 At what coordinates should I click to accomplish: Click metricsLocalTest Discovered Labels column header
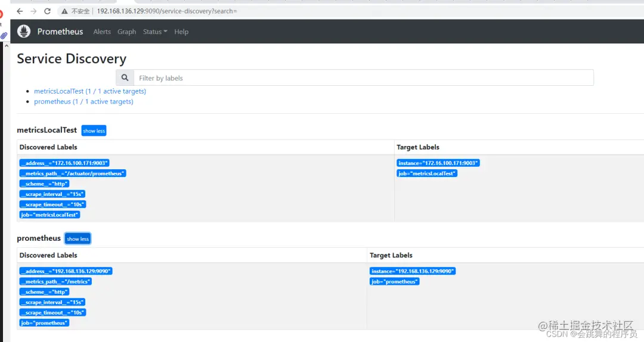point(48,147)
